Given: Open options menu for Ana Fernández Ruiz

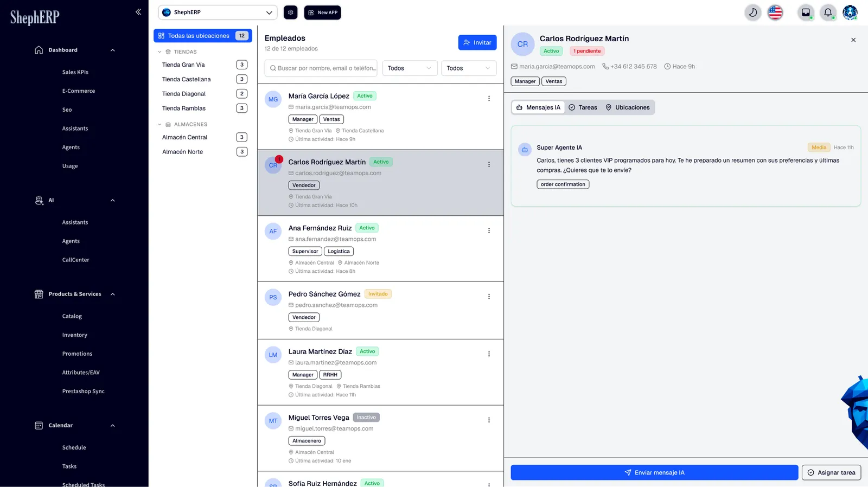Looking at the screenshot, I should pyautogui.click(x=489, y=230).
